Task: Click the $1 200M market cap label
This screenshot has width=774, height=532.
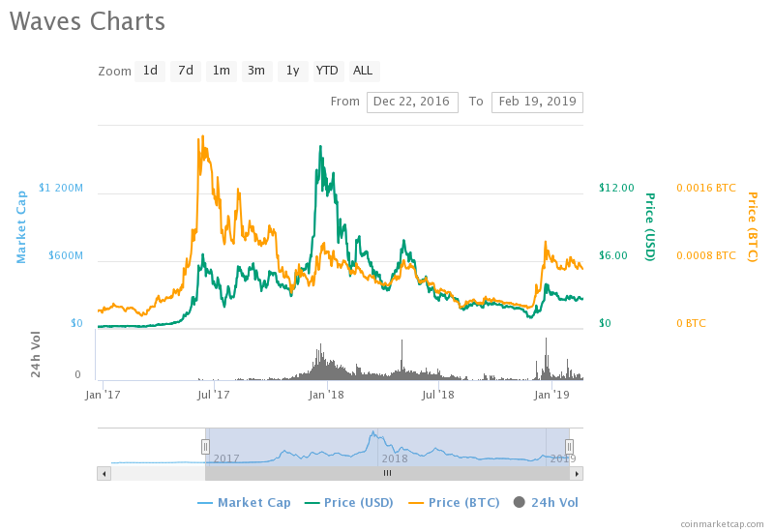Action: tap(61, 188)
